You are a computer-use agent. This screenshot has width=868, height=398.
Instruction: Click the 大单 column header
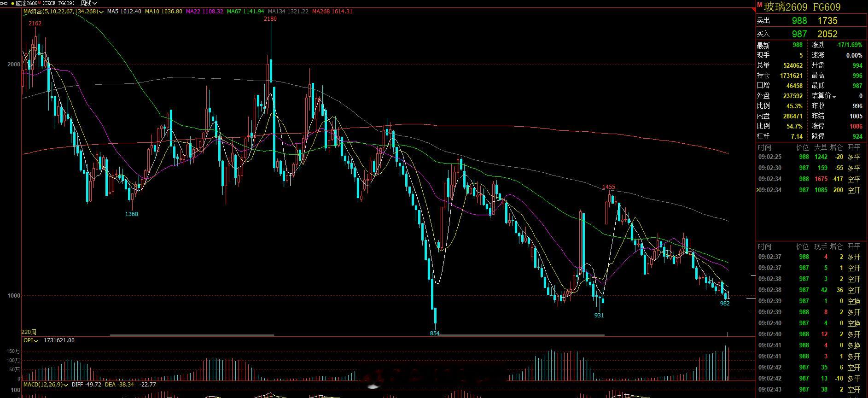pos(821,147)
